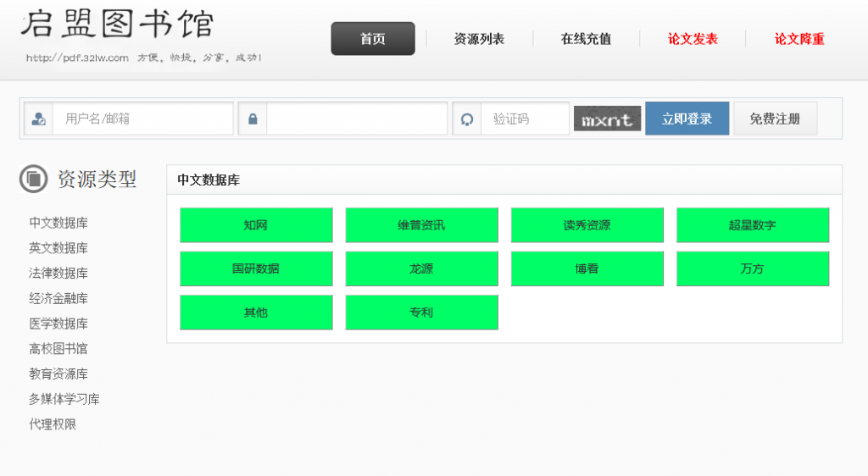868x476 pixels.
Task: Open the 首页 navigation tab
Action: click(373, 39)
